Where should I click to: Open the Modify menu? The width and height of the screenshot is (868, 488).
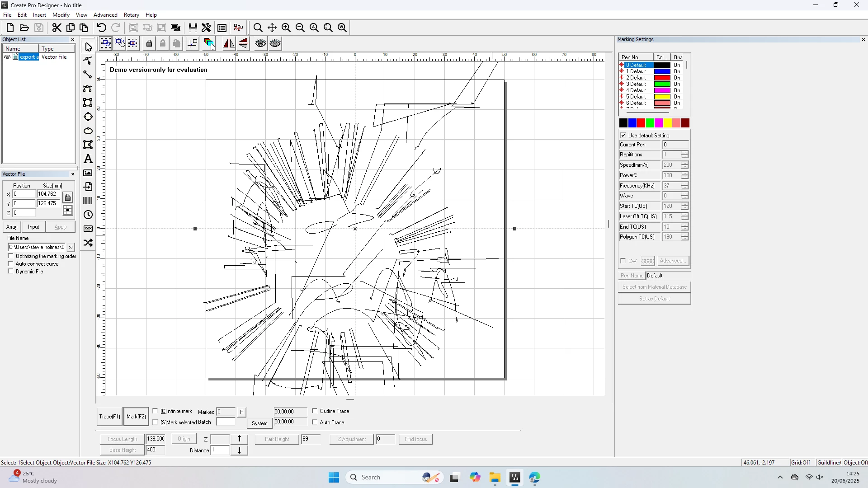(61, 15)
